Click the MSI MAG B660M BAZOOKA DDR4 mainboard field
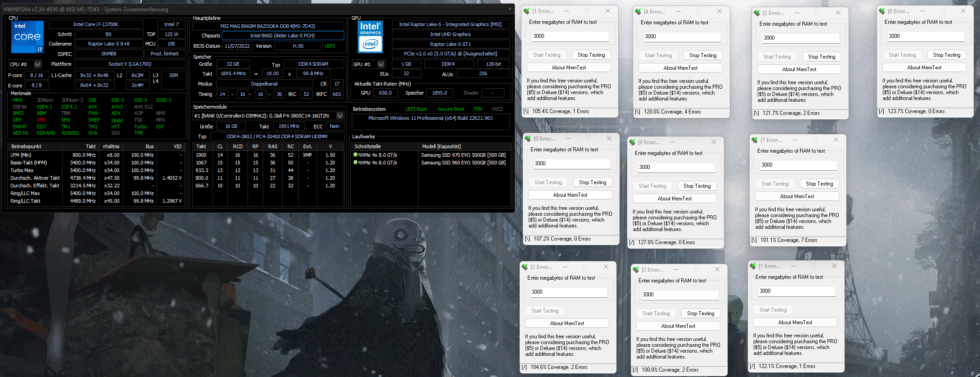 [268, 26]
